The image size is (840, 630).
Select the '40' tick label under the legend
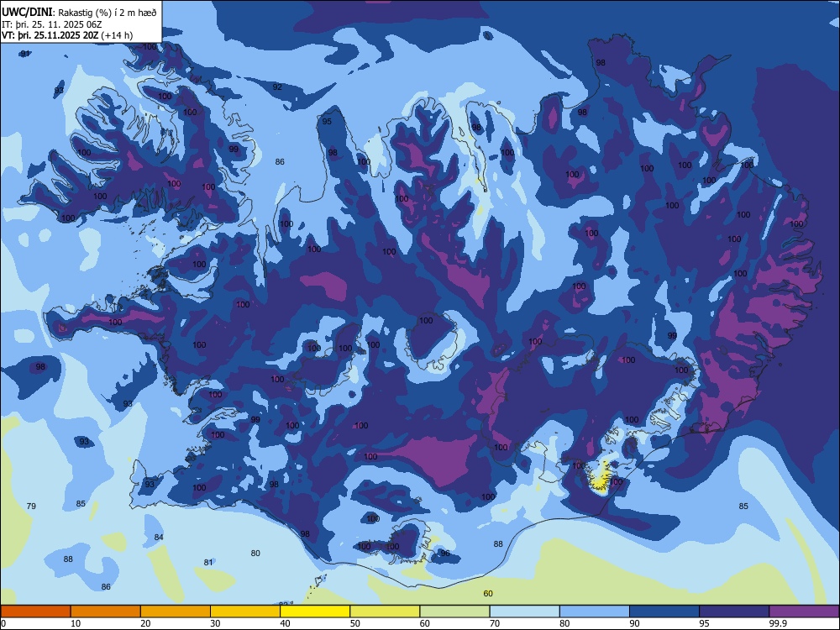[x=285, y=623]
